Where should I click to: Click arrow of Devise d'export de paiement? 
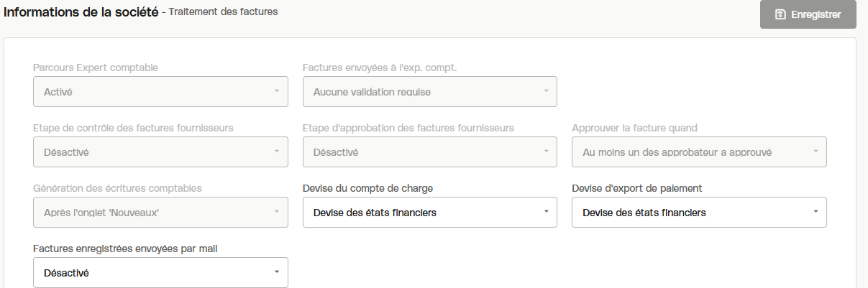click(x=816, y=213)
